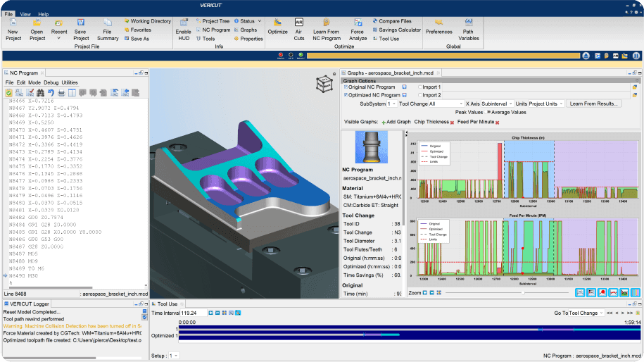Open Learn From NC Program

(326, 23)
